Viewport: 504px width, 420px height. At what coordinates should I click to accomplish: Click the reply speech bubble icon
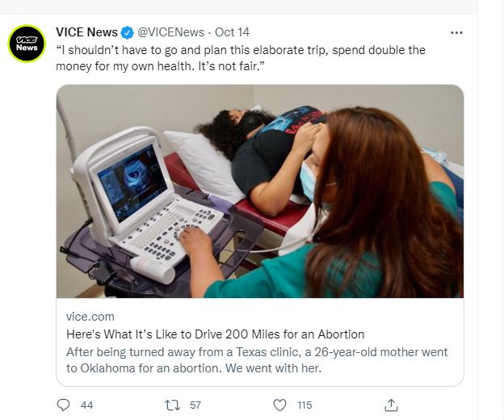(x=63, y=405)
